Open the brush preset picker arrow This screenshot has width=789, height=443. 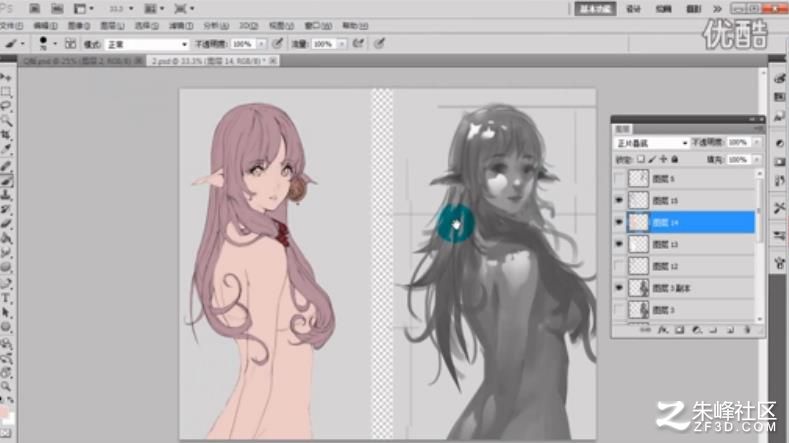(55, 44)
